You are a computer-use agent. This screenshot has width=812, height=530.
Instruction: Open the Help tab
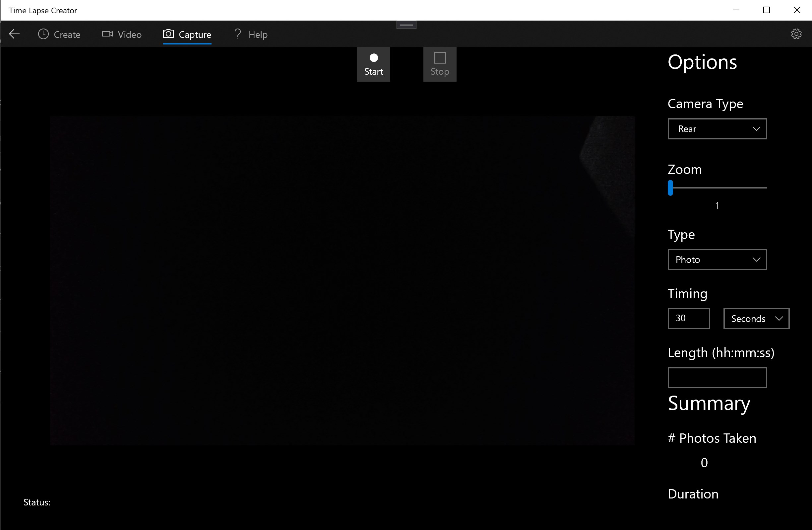[258, 35]
